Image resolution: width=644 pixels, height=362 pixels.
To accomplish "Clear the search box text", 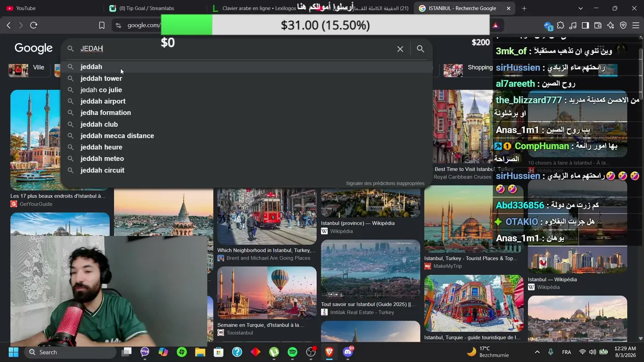I will tap(400, 49).
